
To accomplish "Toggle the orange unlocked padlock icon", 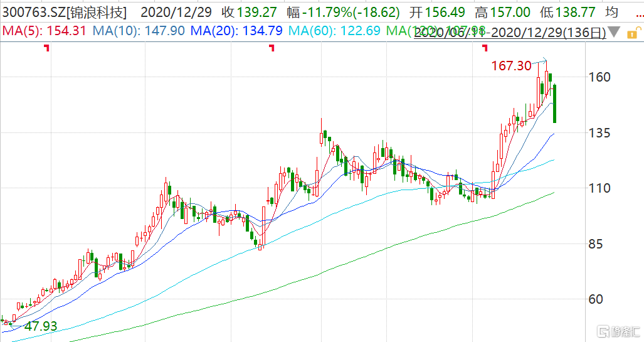I will (634, 33).
